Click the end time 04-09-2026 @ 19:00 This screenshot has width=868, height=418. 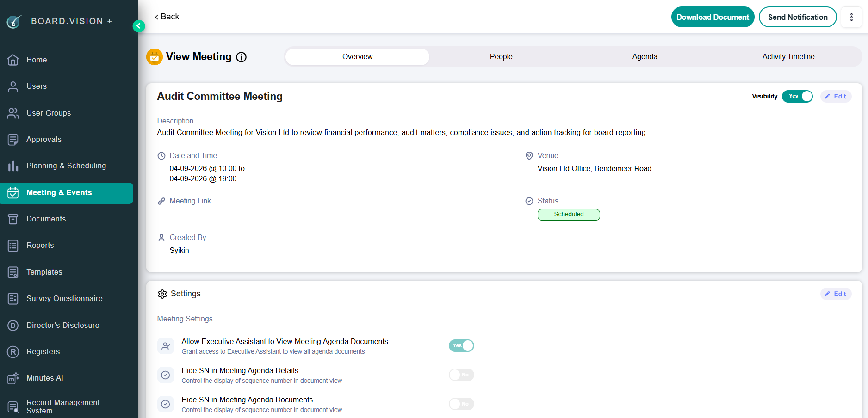(203, 178)
